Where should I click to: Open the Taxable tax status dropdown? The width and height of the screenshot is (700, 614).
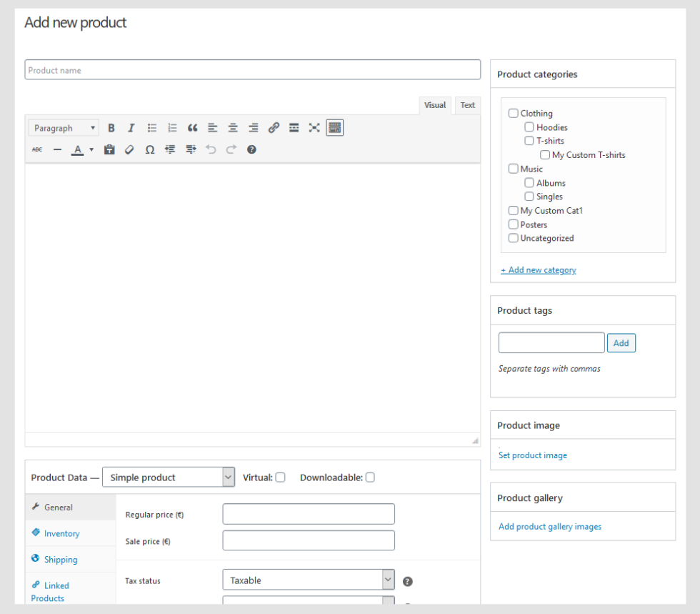pyautogui.click(x=309, y=580)
